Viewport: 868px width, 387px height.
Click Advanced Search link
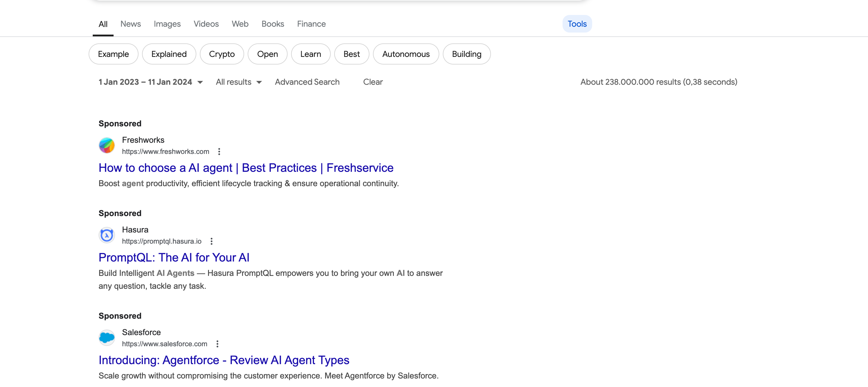pyautogui.click(x=307, y=82)
